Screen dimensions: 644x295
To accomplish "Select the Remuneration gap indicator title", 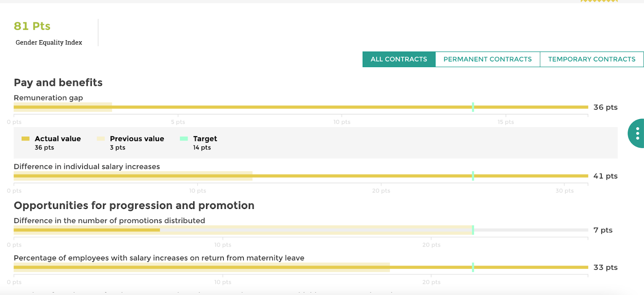I will coord(48,98).
